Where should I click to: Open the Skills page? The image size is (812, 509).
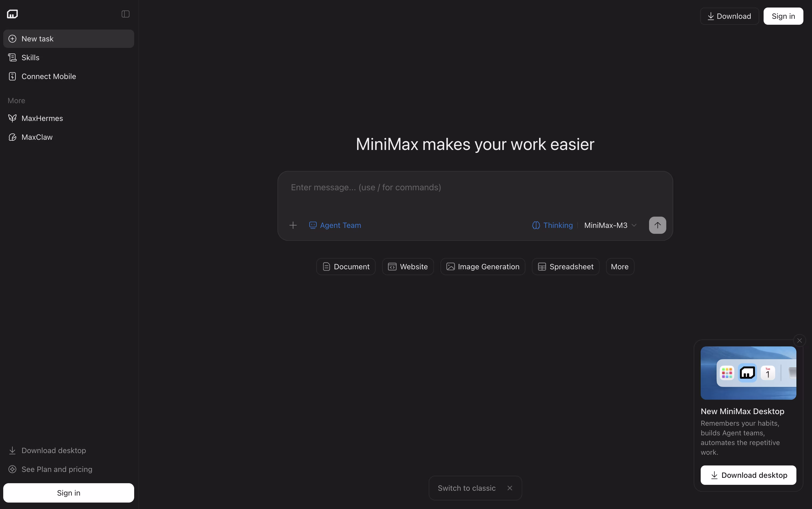point(69,58)
